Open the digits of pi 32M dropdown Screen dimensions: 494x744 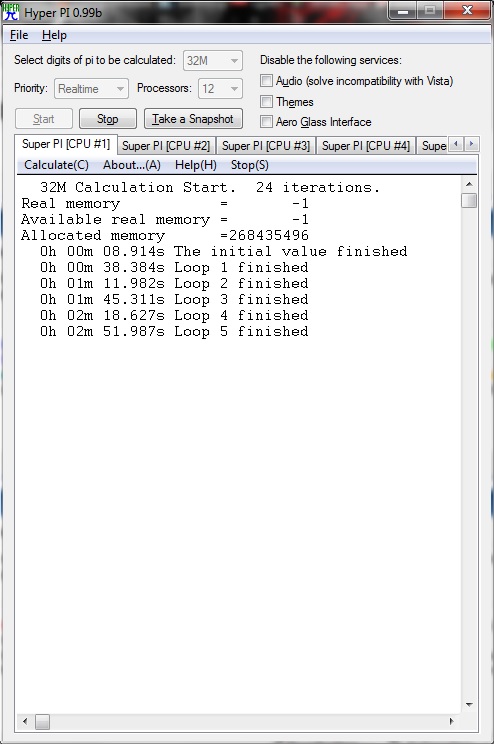click(213, 61)
